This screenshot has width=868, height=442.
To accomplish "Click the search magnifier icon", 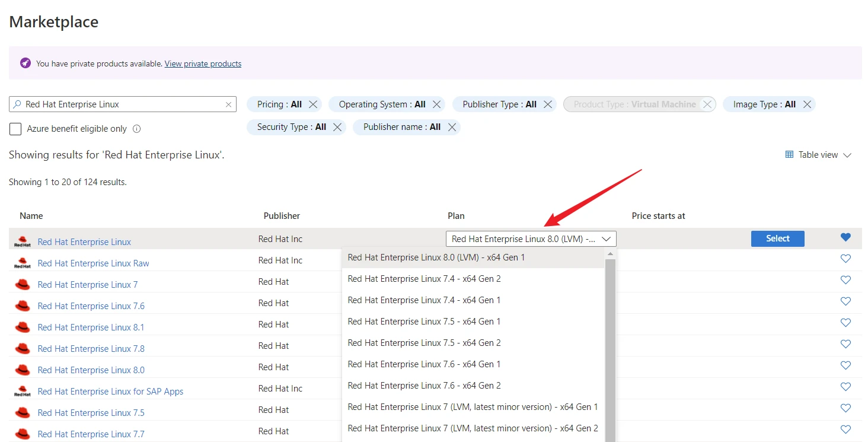I will coord(17,104).
